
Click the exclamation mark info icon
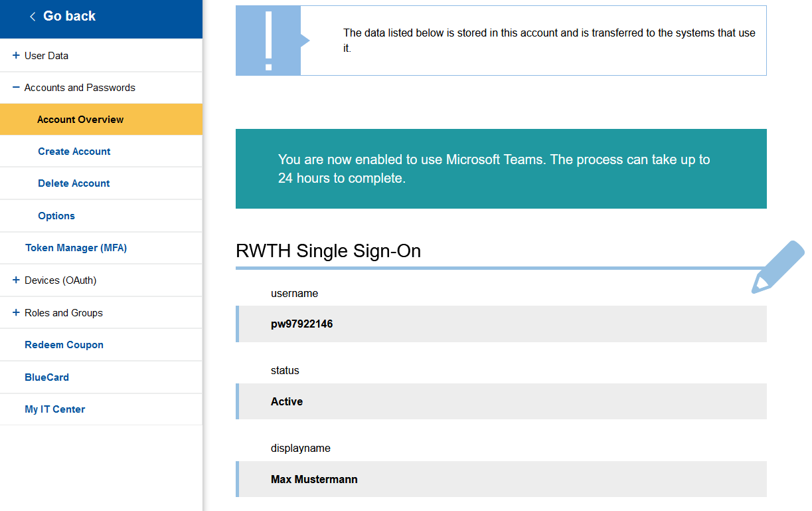click(268, 41)
